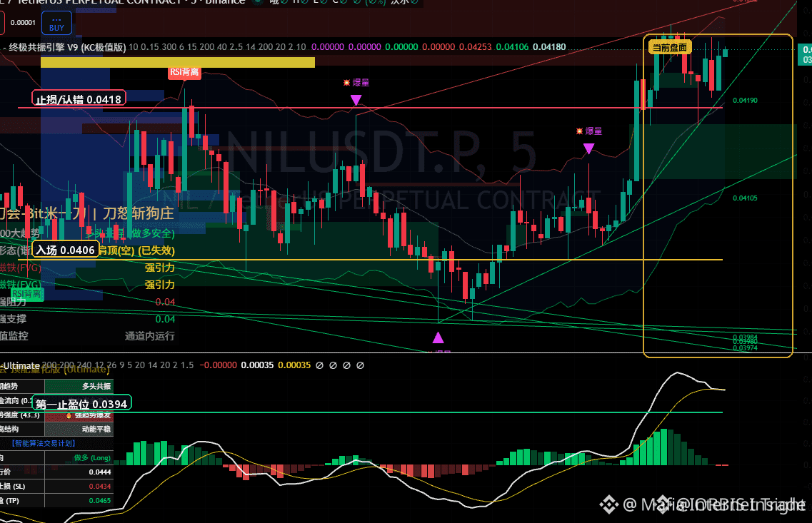Select the magenta up-triangle signal at chart bottom
The height and width of the screenshot is (523, 812).
[x=438, y=337]
